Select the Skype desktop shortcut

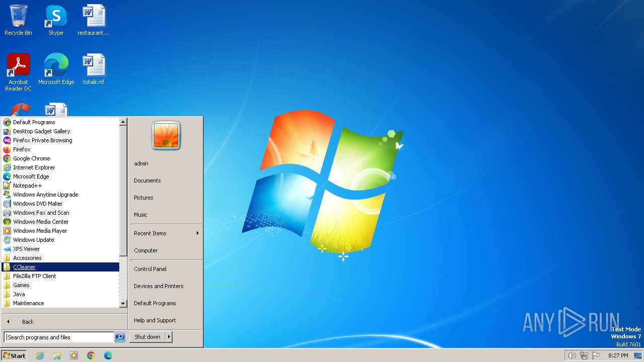tap(55, 20)
